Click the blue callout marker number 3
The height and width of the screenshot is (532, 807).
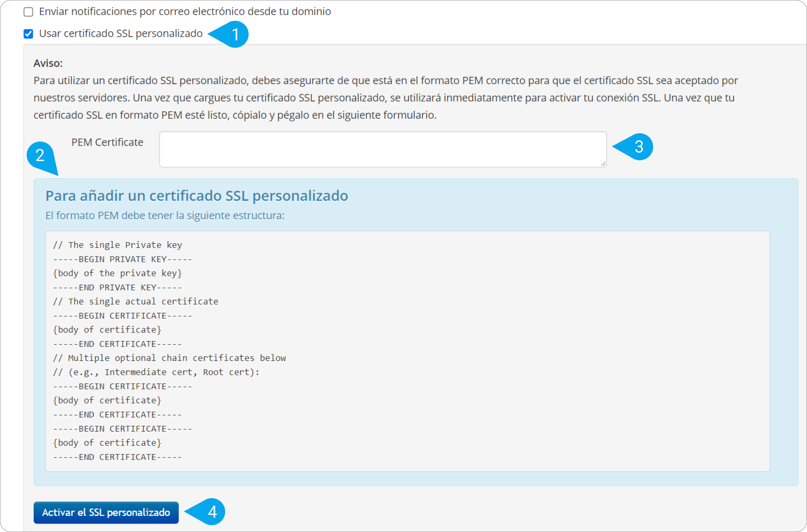pyautogui.click(x=638, y=147)
